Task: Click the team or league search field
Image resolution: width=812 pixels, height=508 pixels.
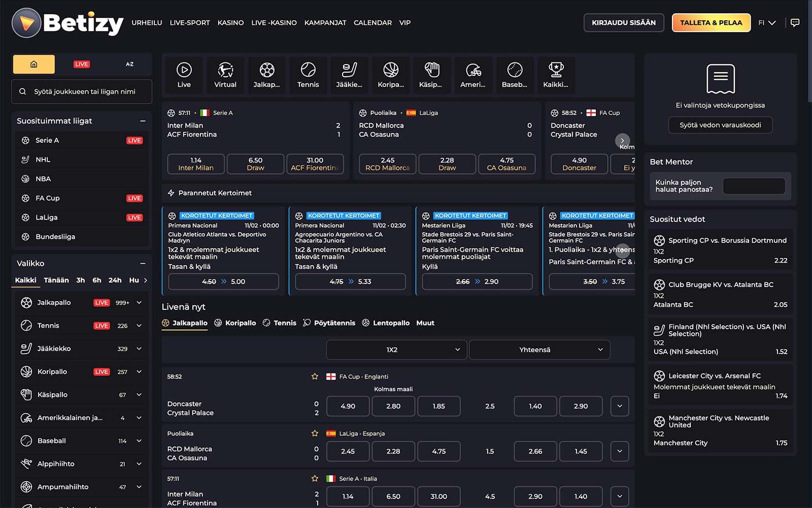Action: (x=82, y=92)
